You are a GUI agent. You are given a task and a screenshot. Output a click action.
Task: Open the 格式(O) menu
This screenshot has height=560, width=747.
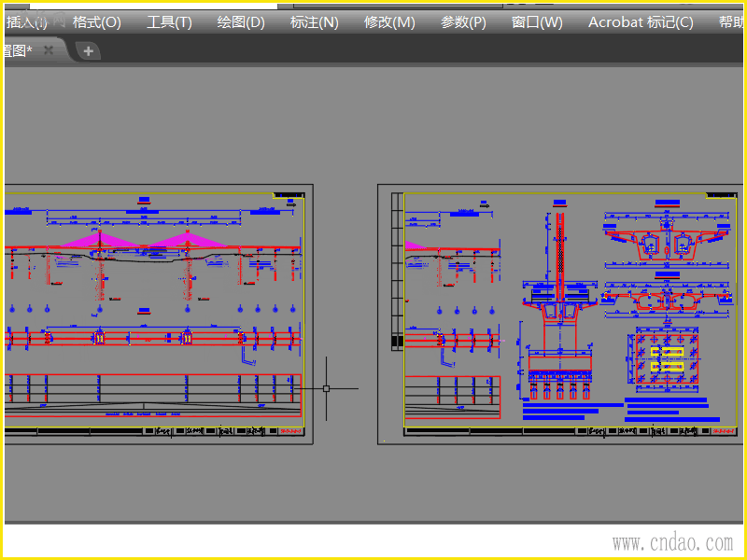pos(97,22)
